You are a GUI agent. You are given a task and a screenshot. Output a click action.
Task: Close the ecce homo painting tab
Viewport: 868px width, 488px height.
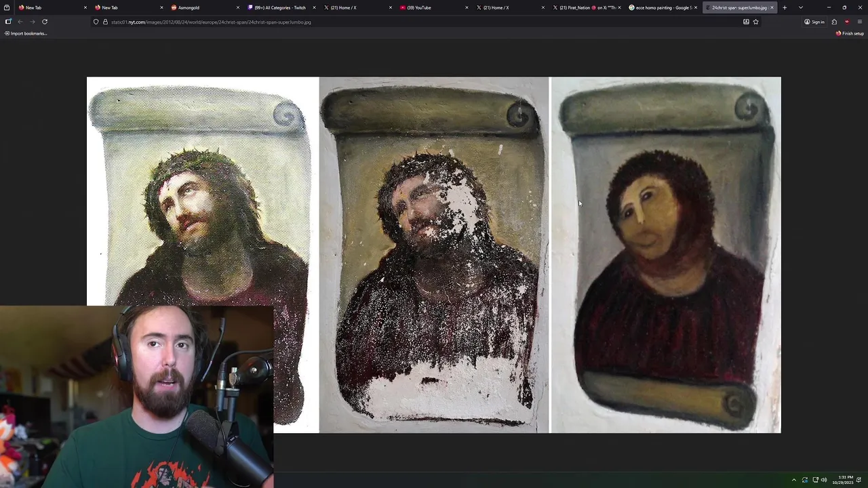coord(696,7)
